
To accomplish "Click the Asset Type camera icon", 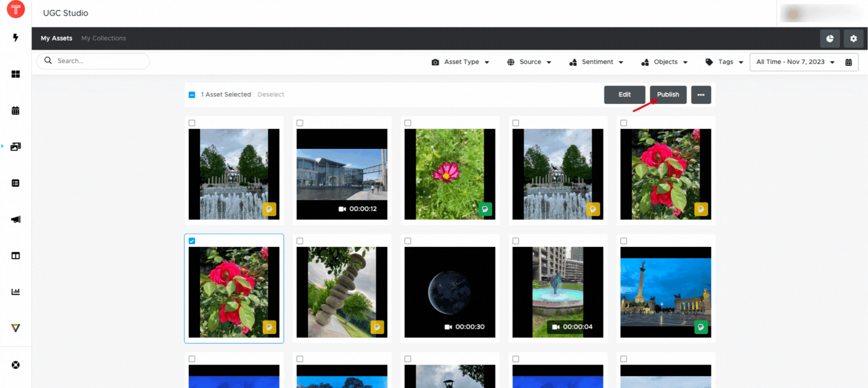I will coord(435,62).
